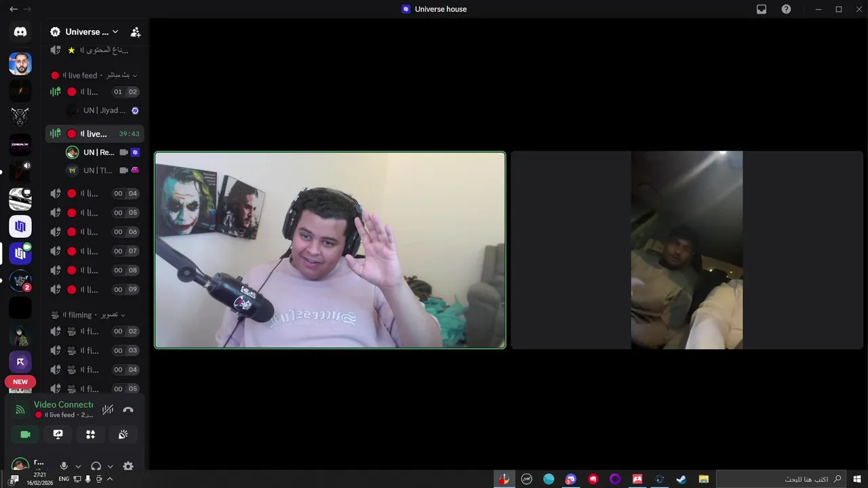Click the NEW servers badge
Image resolution: width=868 pixels, height=488 pixels.
(x=20, y=382)
